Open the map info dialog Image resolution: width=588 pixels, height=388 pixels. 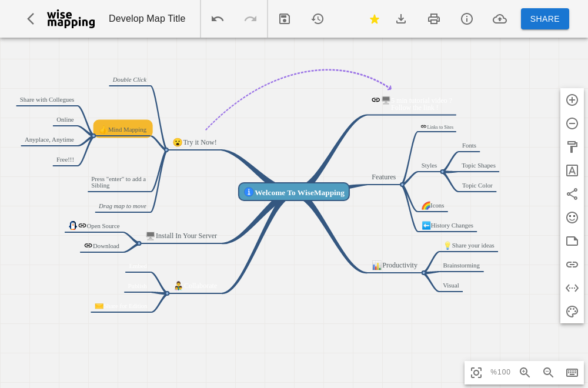pos(466,19)
